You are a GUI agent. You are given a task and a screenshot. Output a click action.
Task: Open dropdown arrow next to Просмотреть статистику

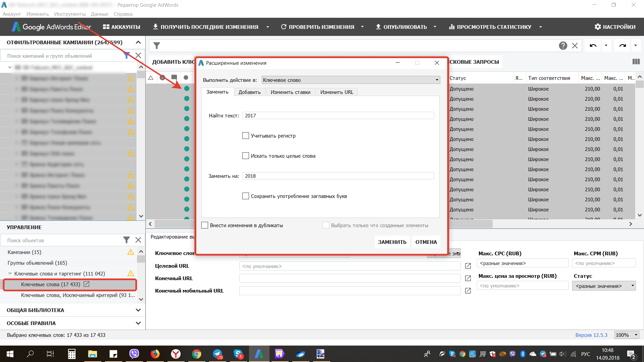[x=541, y=27]
